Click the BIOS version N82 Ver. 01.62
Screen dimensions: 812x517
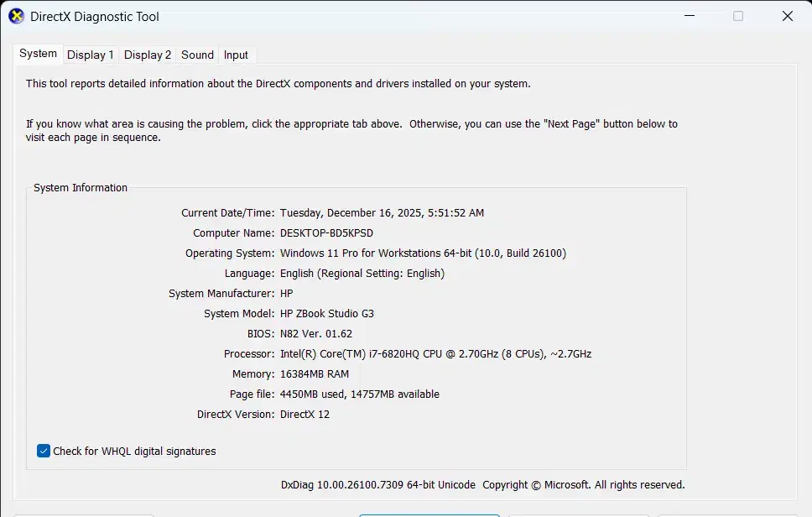click(316, 334)
